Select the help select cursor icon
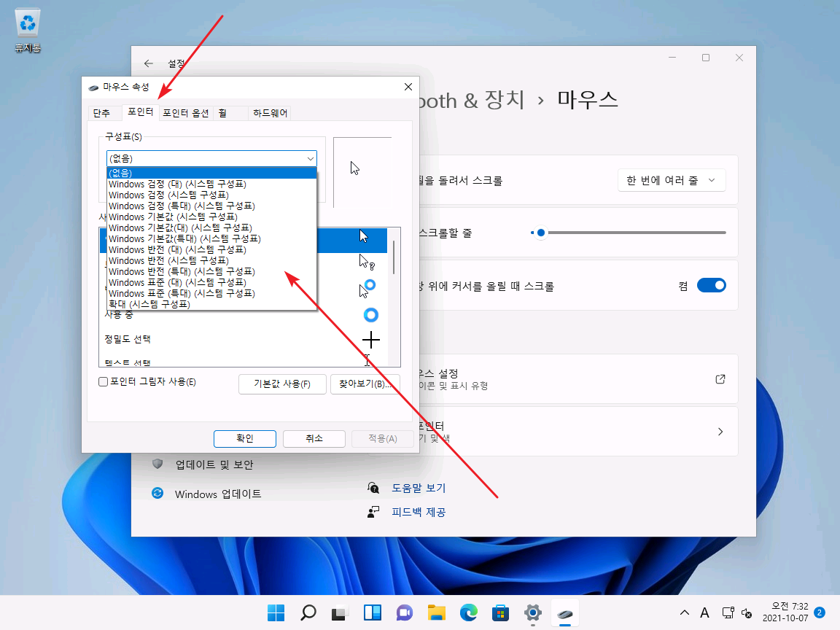840x630 pixels. [367, 262]
